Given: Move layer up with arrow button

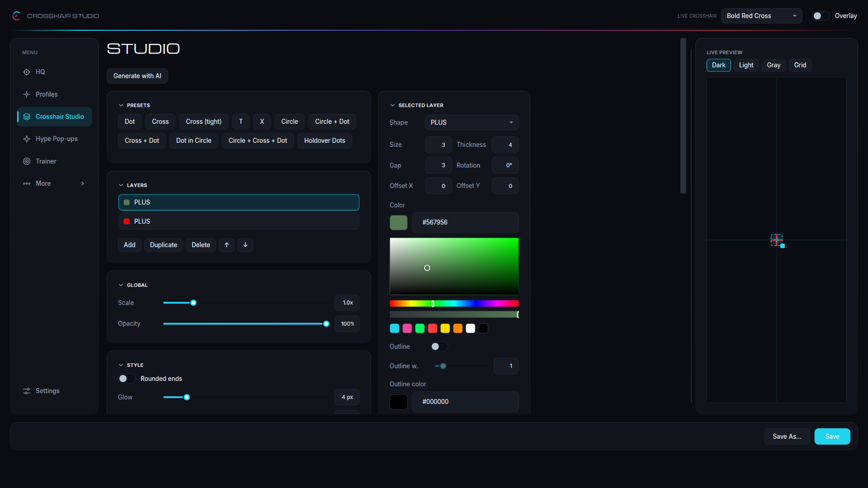Looking at the screenshot, I should pos(226,245).
